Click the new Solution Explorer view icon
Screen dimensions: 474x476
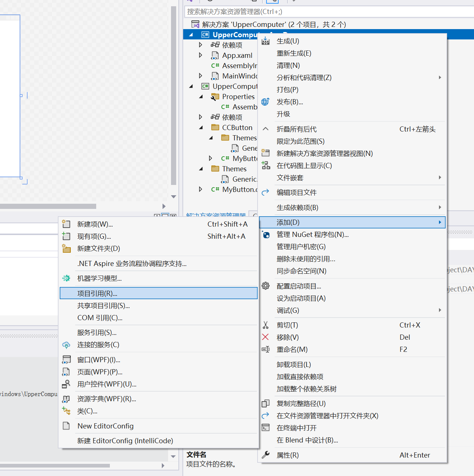click(x=265, y=153)
